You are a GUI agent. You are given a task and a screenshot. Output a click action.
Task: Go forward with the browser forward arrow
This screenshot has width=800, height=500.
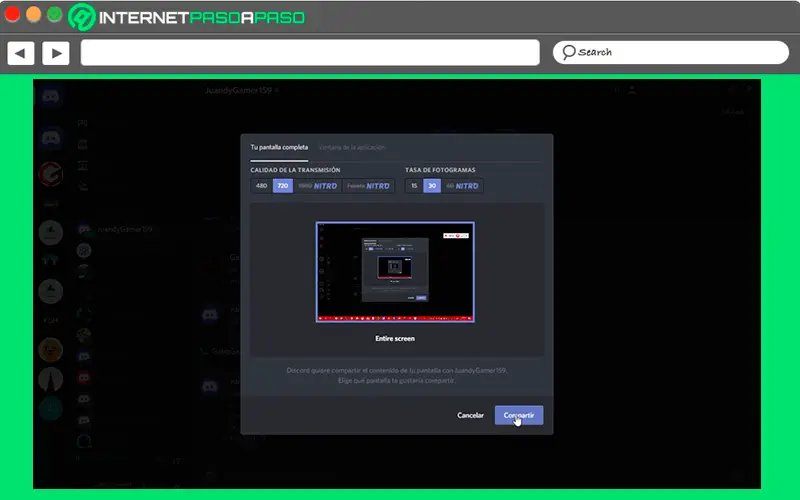coord(56,53)
